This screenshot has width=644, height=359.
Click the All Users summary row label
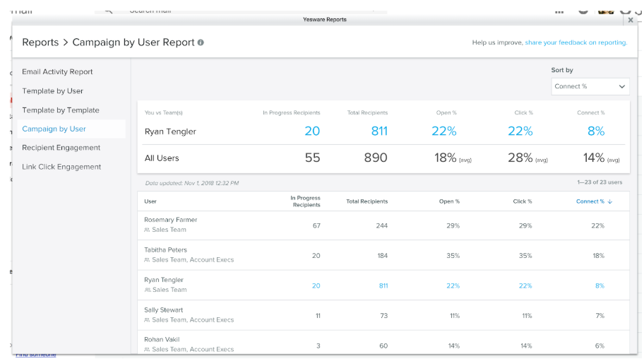pos(162,158)
